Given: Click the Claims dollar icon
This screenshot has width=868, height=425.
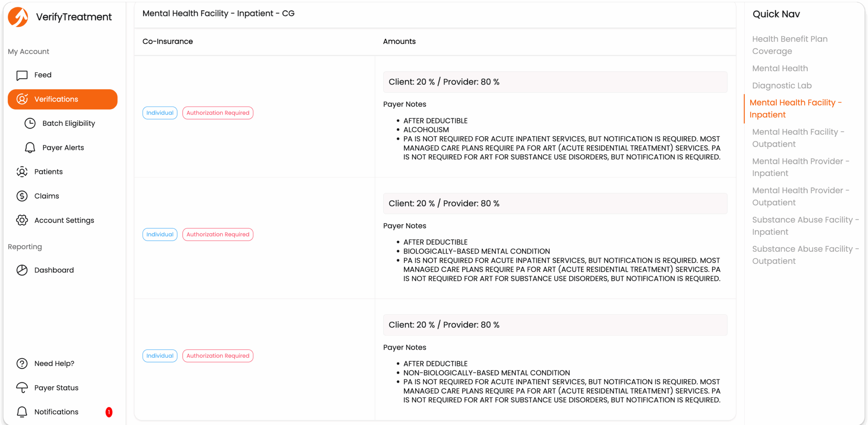Looking at the screenshot, I should 22,196.
